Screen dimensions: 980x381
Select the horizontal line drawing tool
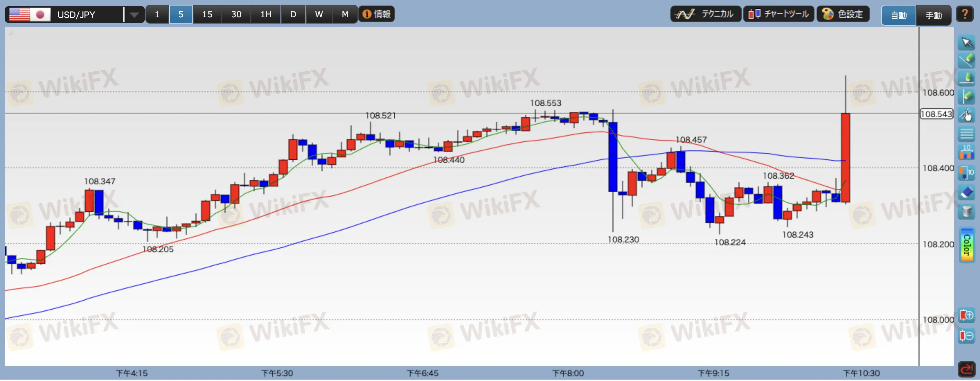point(966,78)
